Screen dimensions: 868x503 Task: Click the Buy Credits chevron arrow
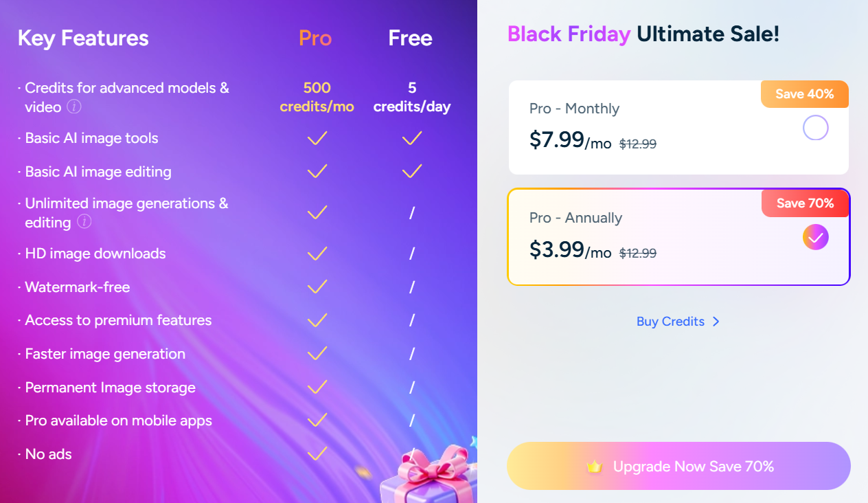click(716, 322)
